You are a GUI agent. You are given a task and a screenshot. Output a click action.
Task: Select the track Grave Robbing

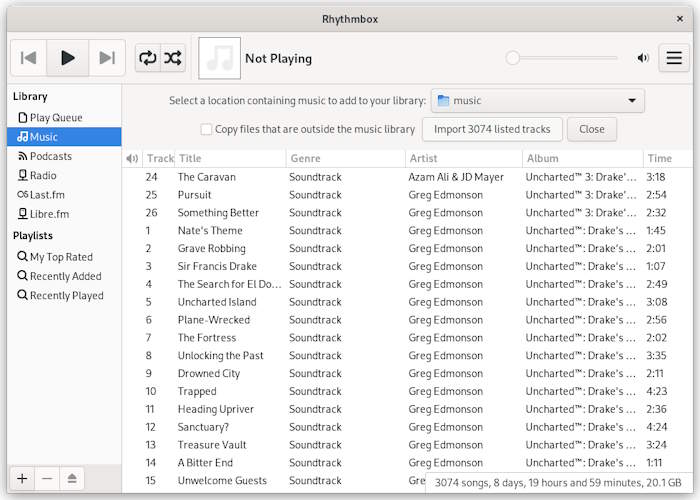click(x=407, y=248)
